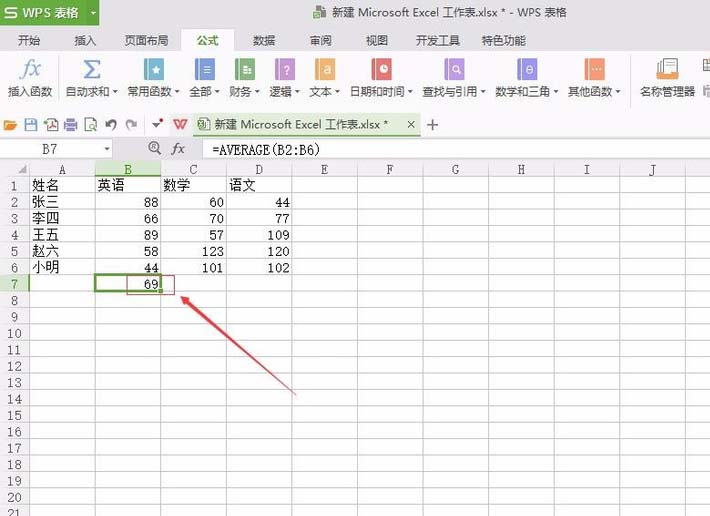Select cell A2 with 张三

(62, 202)
